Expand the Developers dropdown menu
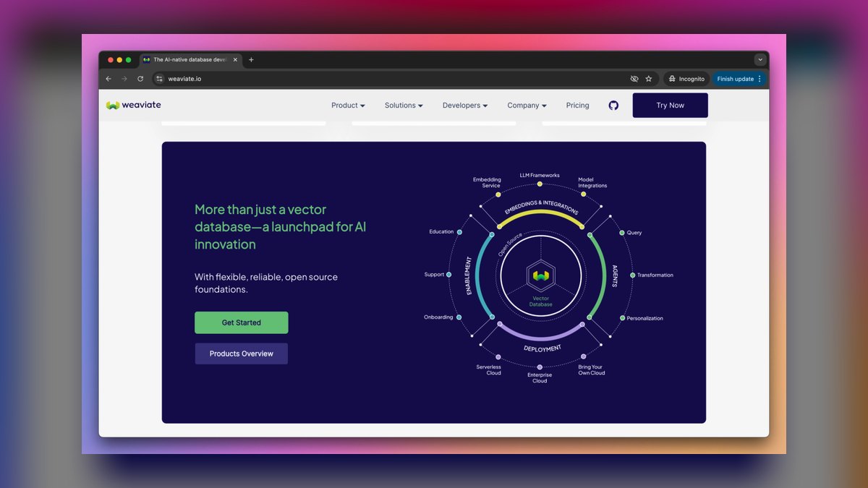This screenshot has width=868, height=488. point(465,106)
